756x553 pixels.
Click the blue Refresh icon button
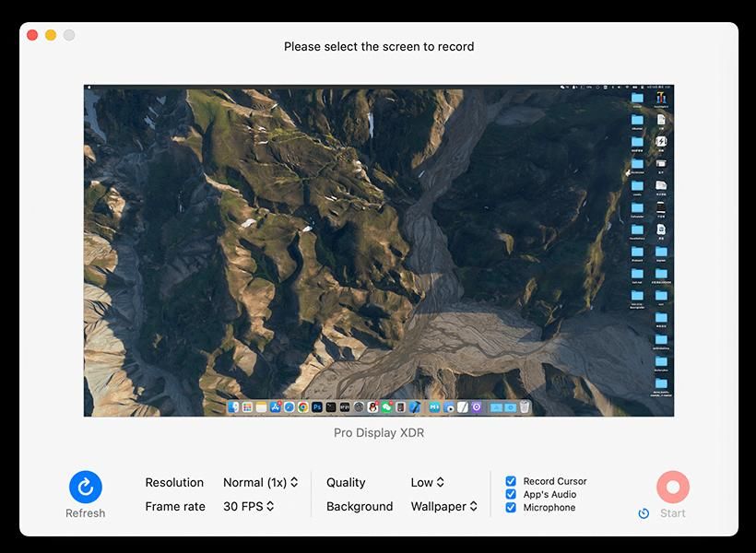click(x=86, y=487)
